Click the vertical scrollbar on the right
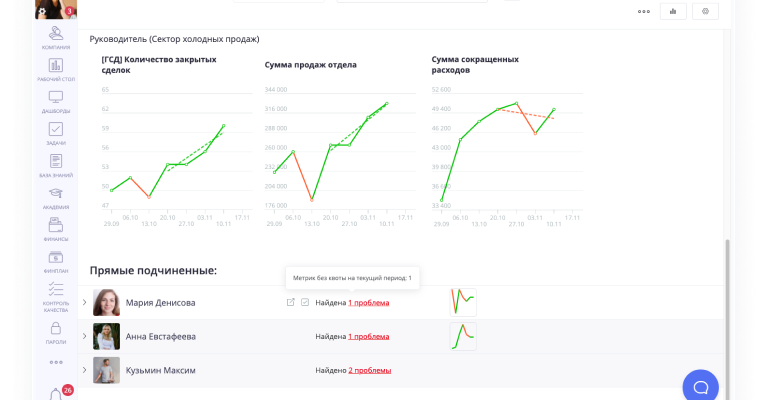This screenshot has width=767, height=400. pyautogui.click(x=727, y=300)
